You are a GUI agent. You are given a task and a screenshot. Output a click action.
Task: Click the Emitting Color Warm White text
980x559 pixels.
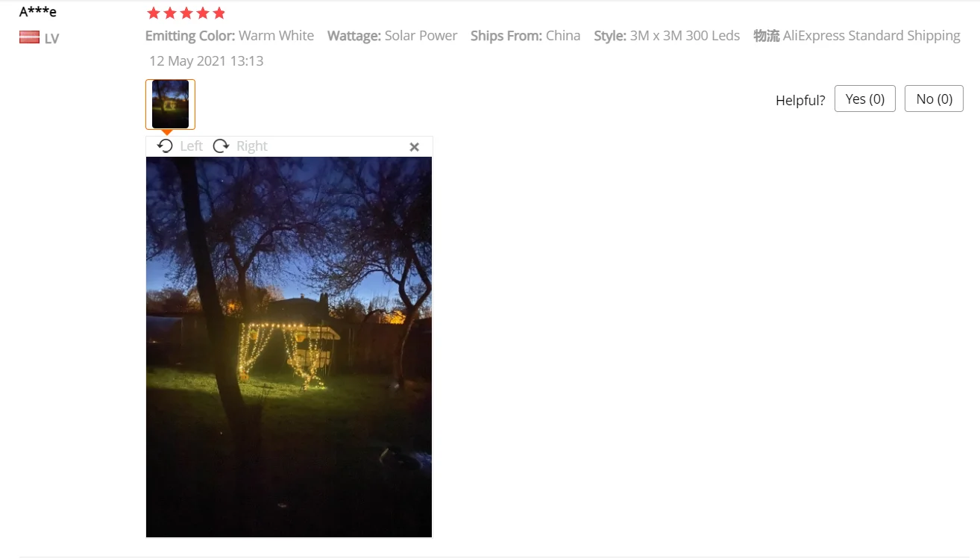230,36
